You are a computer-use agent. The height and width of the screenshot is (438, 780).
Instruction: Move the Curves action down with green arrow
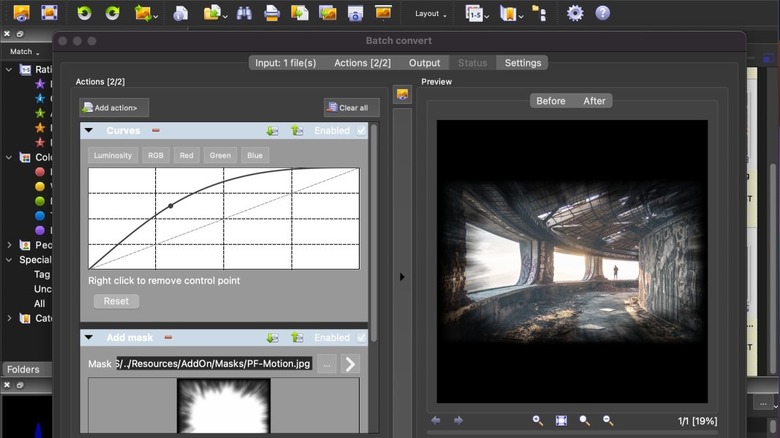point(272,130)
